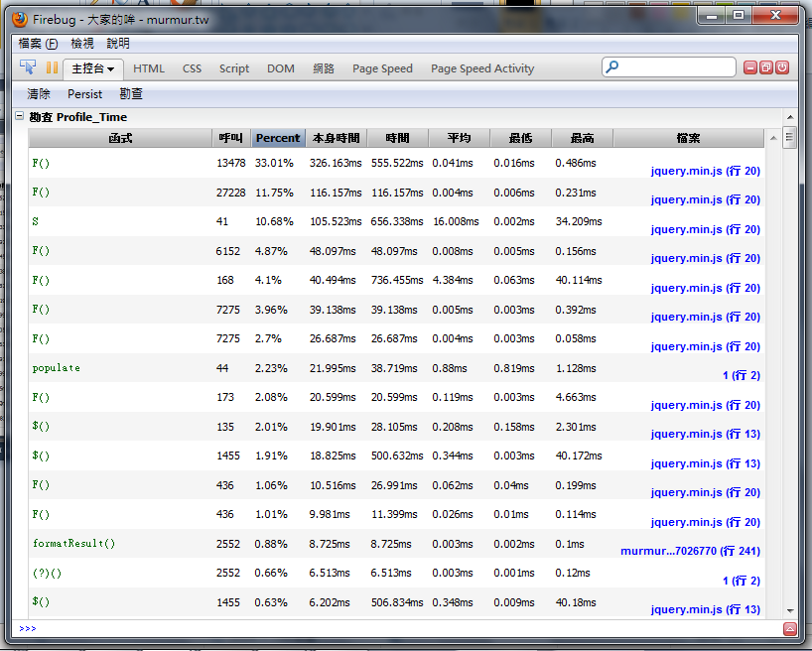Screen dimensions: 812x651
Task: Sort by the 時間 column header
Action: coord(398,138)
